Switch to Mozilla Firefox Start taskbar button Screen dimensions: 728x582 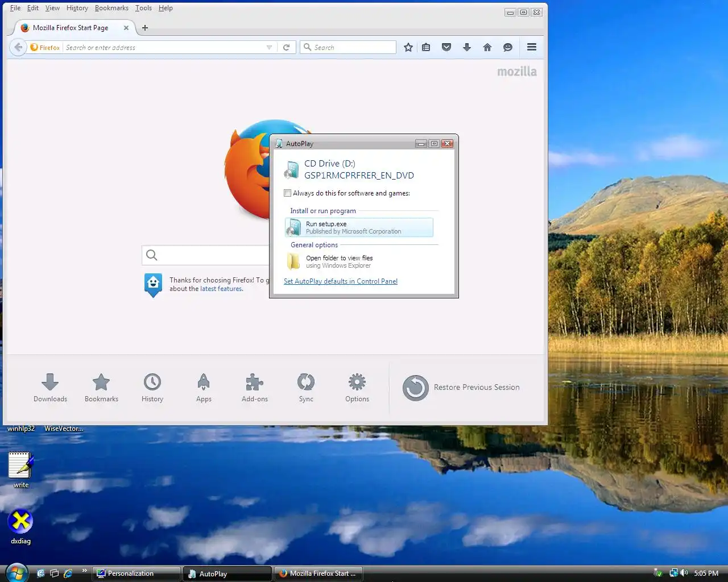[x=318, y=573]
